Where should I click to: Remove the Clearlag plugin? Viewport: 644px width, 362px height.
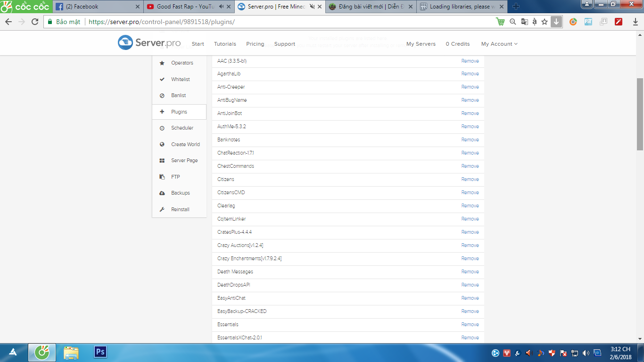(x=470, y=206)
